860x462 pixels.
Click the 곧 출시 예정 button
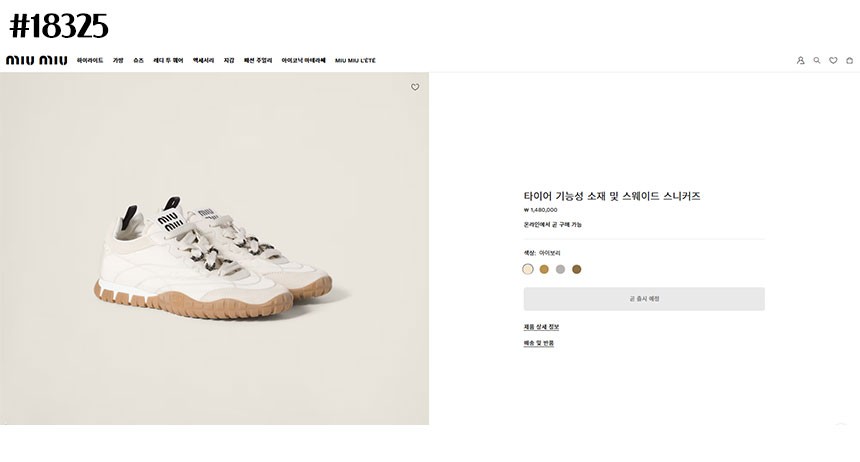(x=644, y=299)
